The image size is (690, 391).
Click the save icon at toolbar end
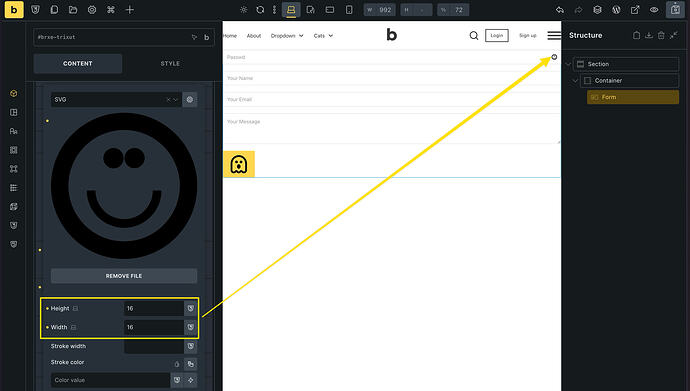(x=675, y=10)
